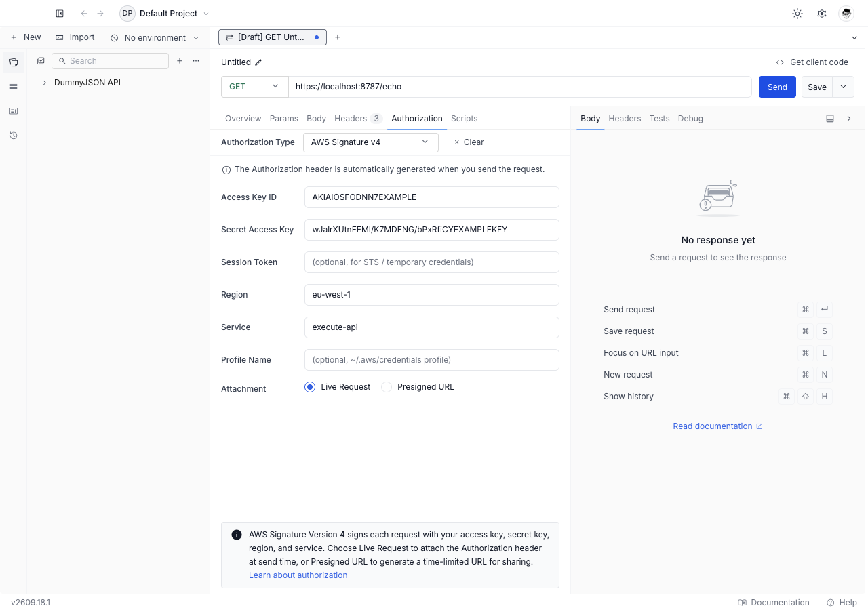Screen dimensions: 868x610
Task: Switch to the Debug tab
Action: click(690, 119)
